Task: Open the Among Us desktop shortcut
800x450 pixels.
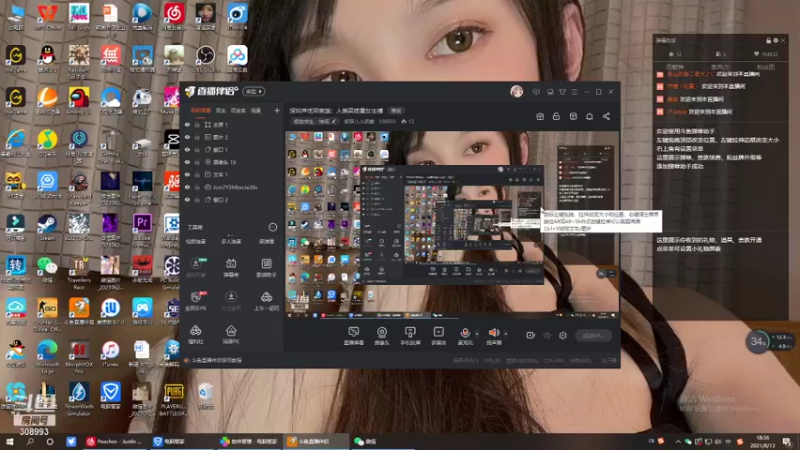Action: click(79, 101)
